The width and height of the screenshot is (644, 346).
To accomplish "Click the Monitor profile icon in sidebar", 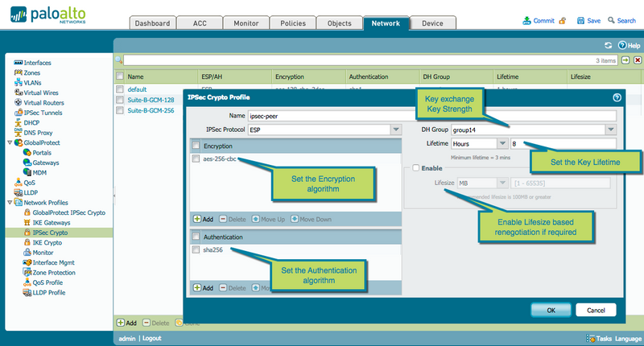I will coord(27,253).
